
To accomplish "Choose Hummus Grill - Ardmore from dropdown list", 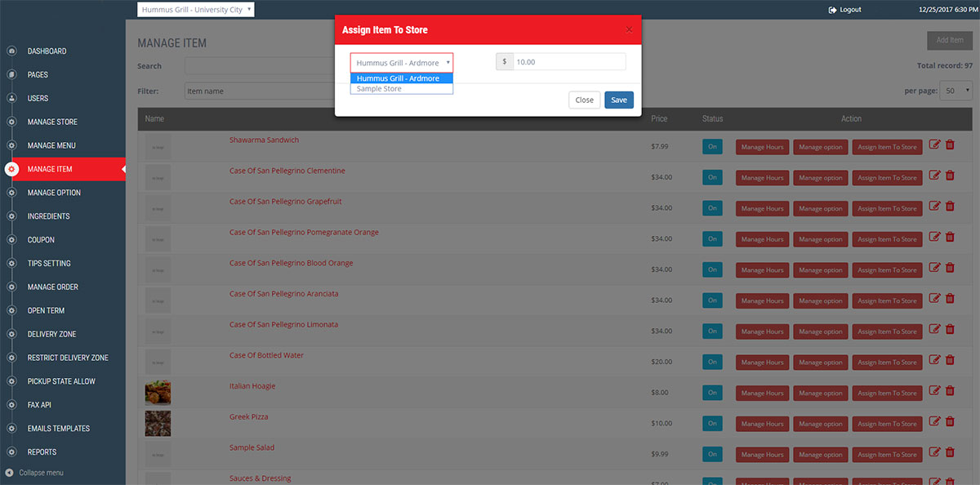I will tap(402, 78).
